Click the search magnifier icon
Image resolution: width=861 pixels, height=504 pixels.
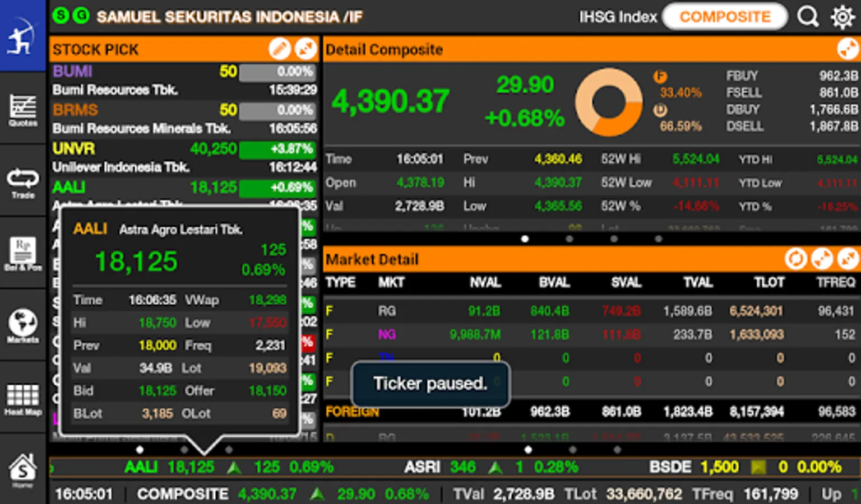click(x=808, y=17)
